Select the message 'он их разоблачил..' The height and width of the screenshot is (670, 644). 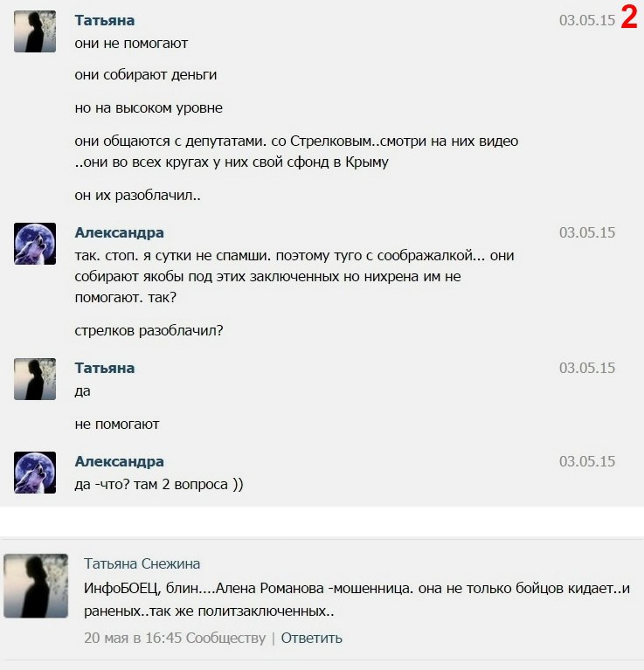tap(137, 196)
